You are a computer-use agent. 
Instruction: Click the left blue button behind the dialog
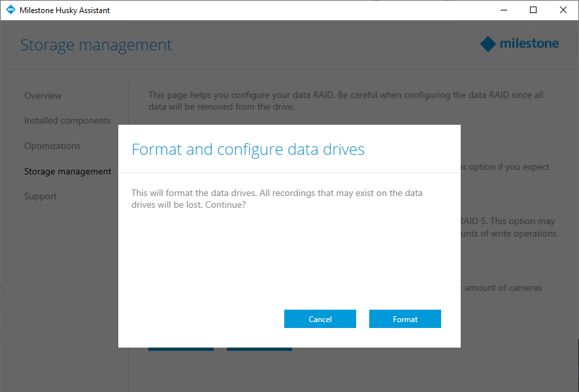pos(181,348)
